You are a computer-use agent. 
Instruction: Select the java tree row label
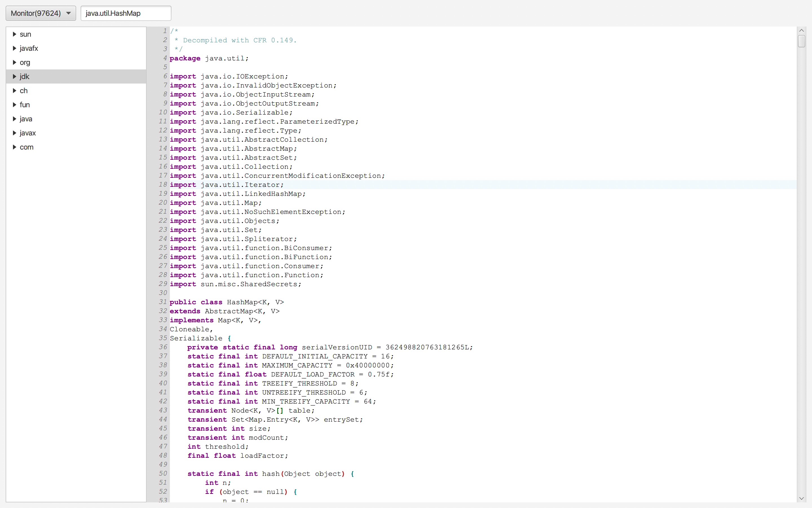pos(26,119)
